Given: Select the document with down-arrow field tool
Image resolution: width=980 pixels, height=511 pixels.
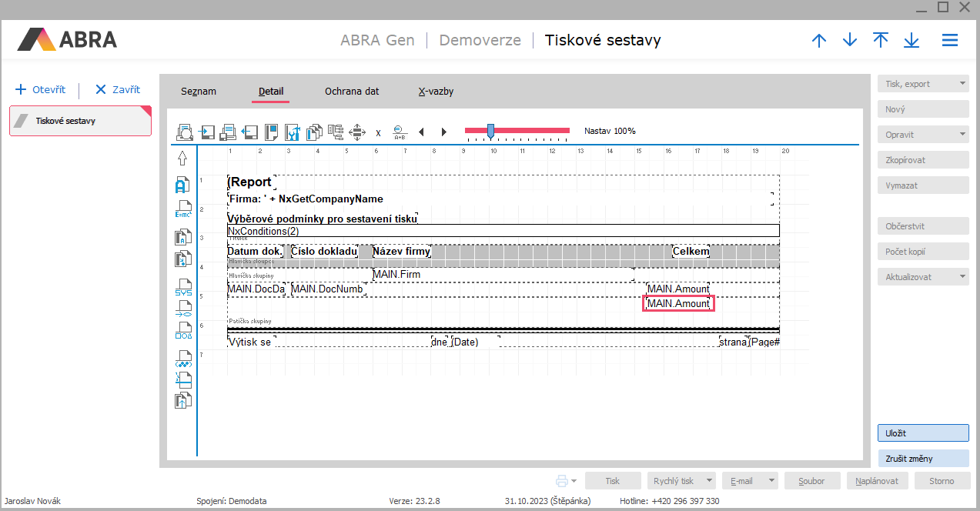Looking at the screenshot, I should [182, 258].
